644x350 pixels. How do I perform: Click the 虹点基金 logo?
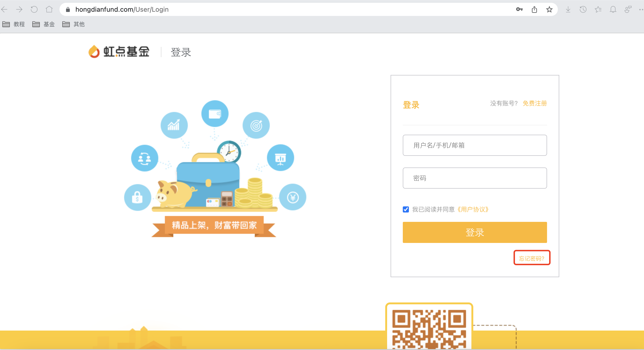point(119,52)
